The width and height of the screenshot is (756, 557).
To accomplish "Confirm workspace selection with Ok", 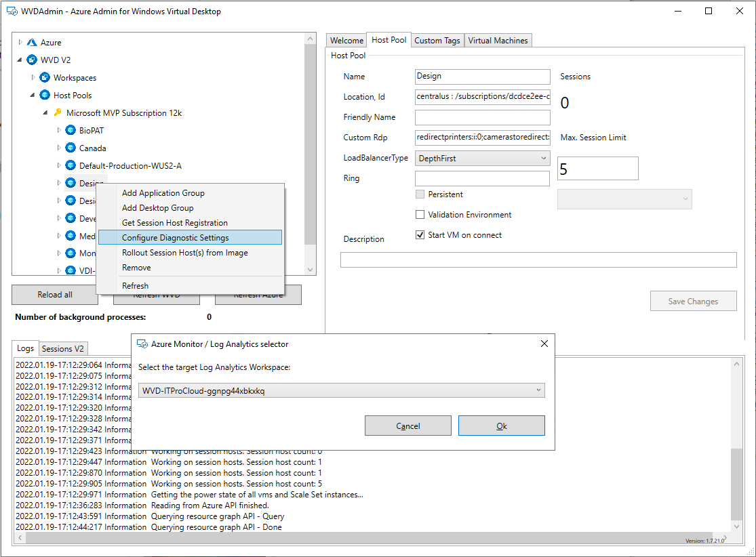I will tap(502, 426).
